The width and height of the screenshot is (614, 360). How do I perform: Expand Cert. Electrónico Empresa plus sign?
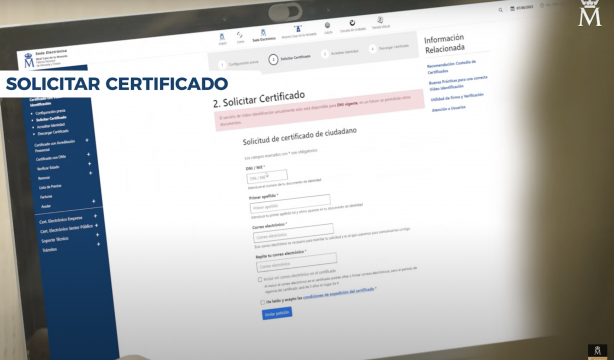point(95,216)
